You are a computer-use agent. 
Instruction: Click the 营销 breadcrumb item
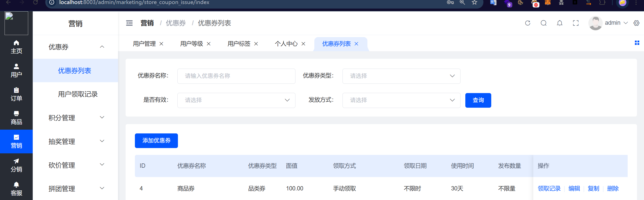click(x=147, y=23)
